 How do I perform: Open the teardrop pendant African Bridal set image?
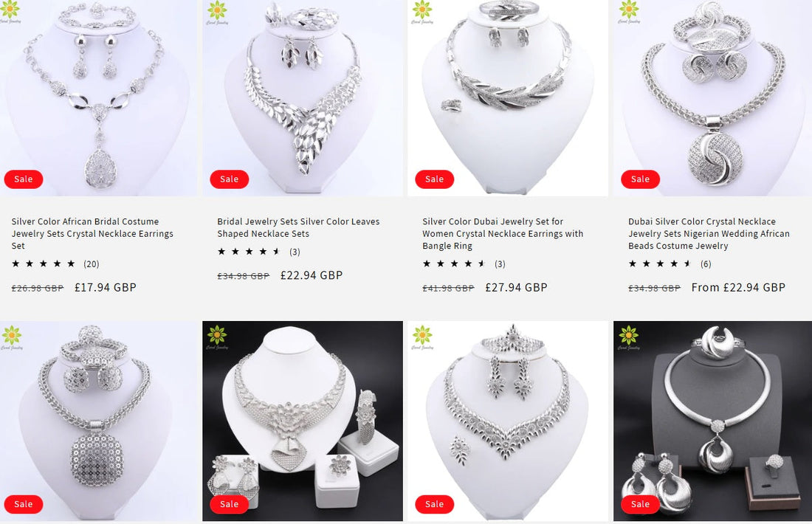[98, 98]
